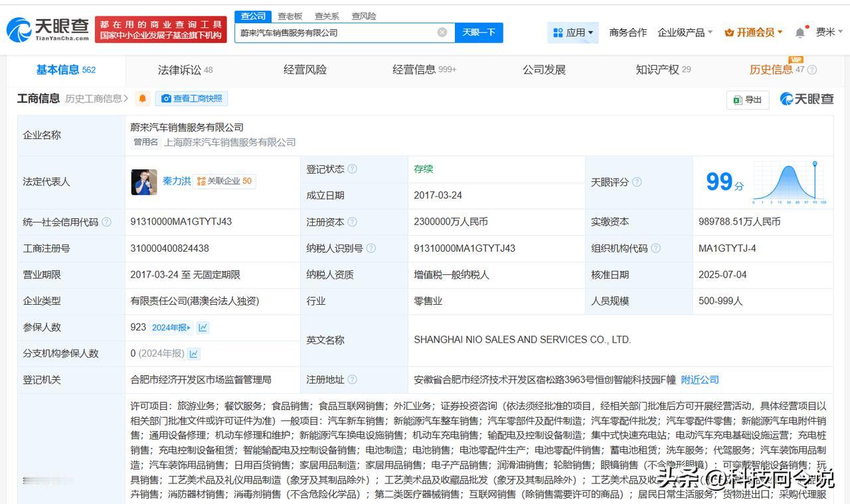This screenshot has height=504, width=850.
Task: Expand 历史工商信息 with its chevron
Action: click(97, 99)
